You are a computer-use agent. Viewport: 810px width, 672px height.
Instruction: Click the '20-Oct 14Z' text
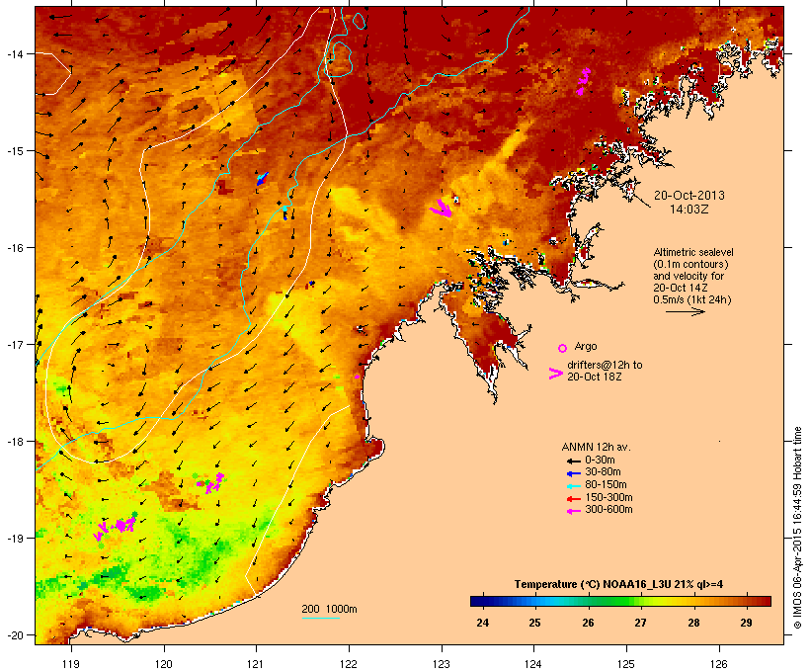point(680,288)
